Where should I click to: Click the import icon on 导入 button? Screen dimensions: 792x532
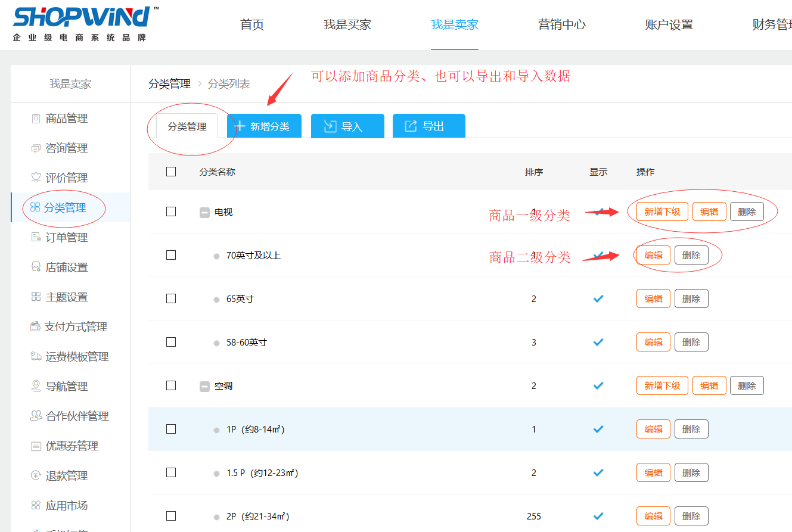330,126
